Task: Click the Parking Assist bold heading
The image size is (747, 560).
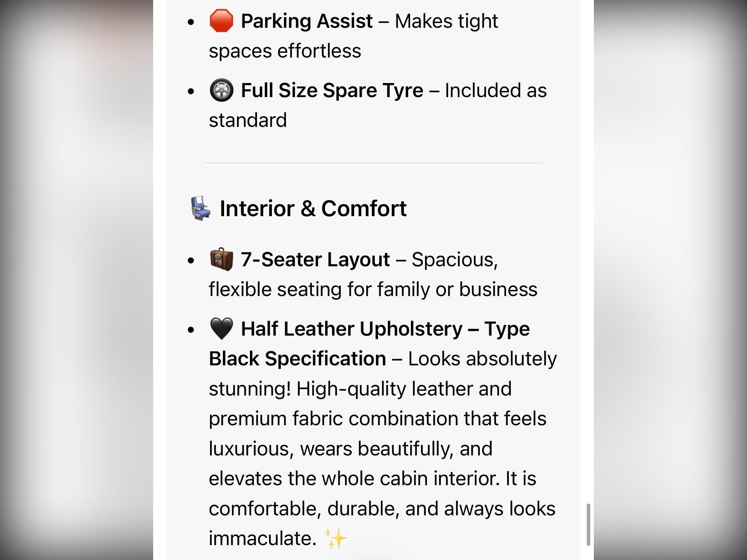Action: [306, 21]
